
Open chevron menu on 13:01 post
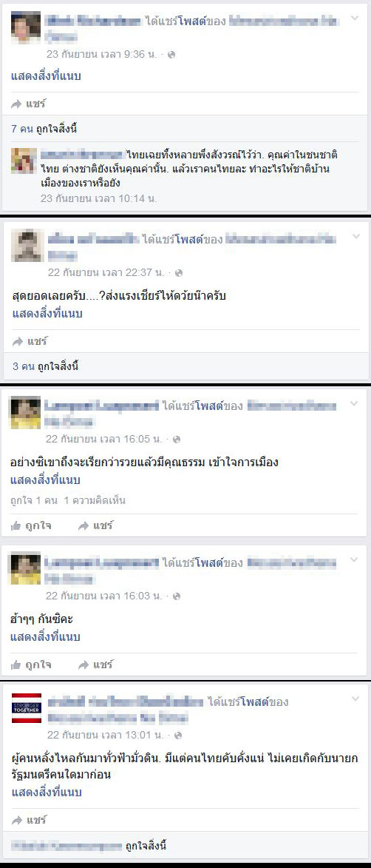point(355,699)
